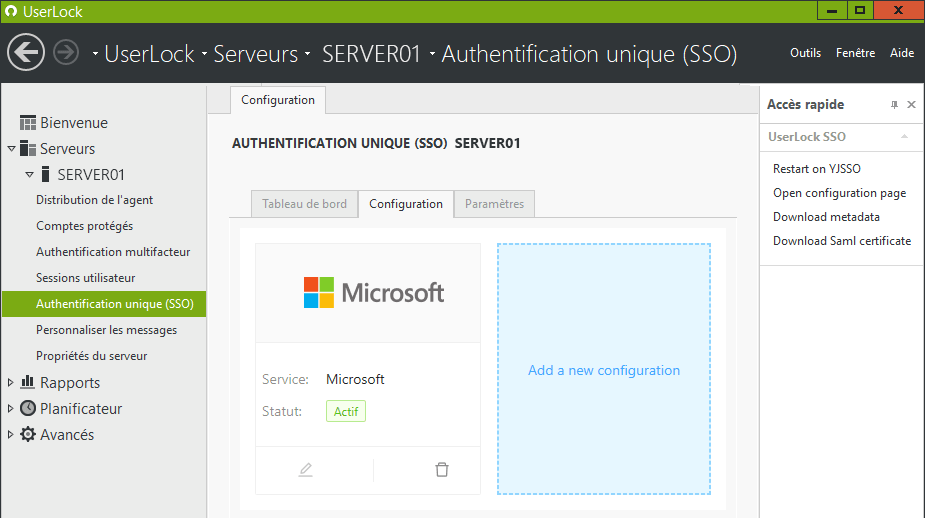Click Download metadata link

click(826, 217)
